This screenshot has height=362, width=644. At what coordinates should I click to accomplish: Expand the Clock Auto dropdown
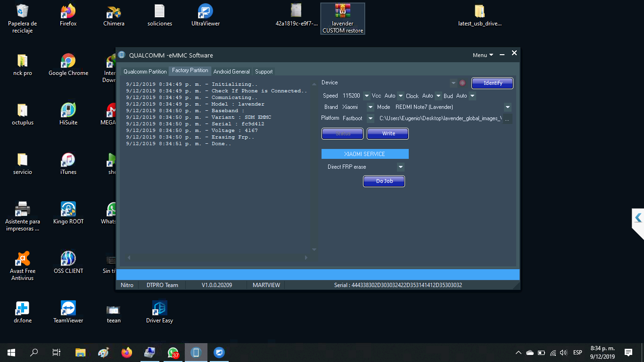pyautogui.click(x=438, y=96)
